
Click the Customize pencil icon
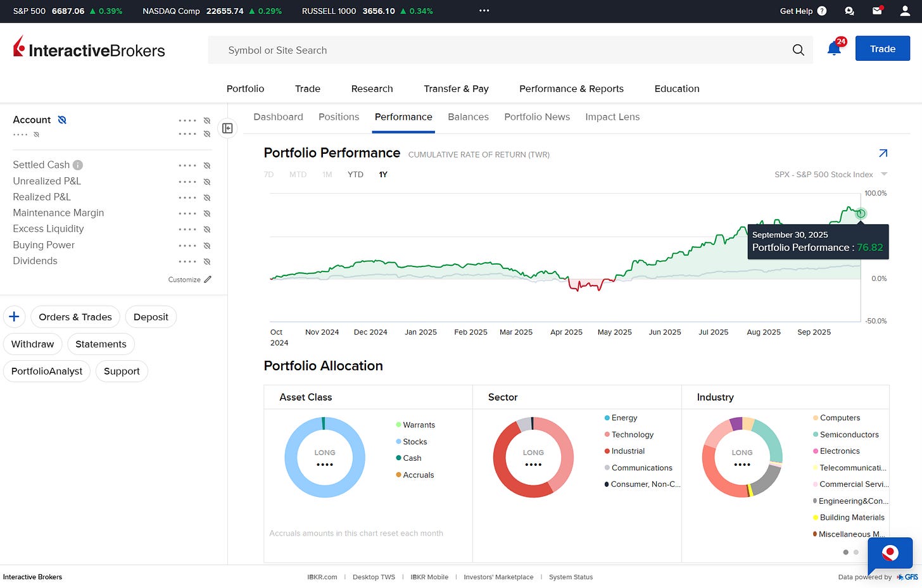[208, 279]
